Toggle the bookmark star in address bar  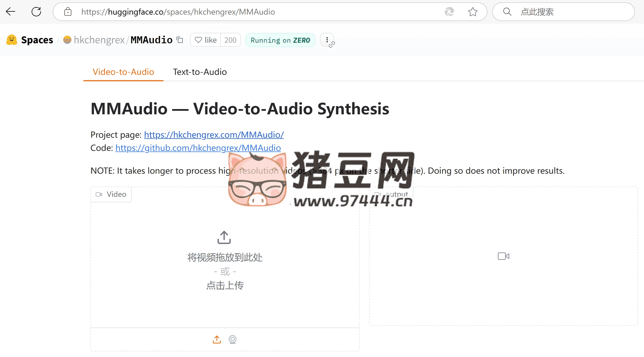tap(473, 12)
